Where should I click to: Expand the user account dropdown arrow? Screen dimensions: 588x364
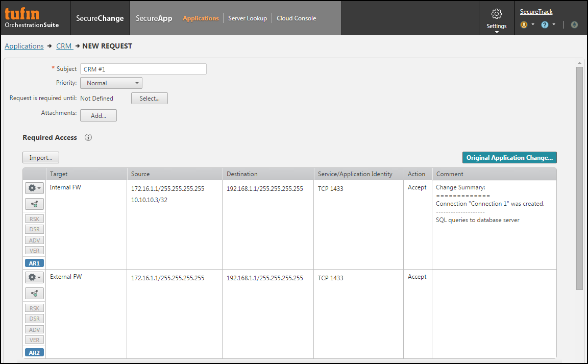(x=533, y=25)
